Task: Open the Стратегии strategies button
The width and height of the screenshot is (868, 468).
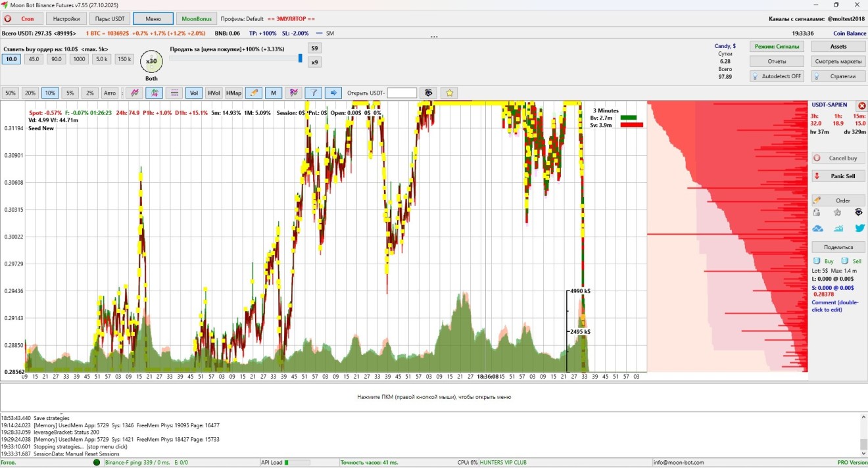Action: coord(838,76)
